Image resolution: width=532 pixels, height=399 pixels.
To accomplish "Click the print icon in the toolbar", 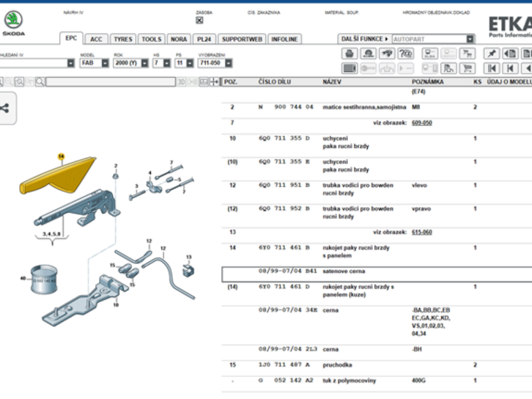I will click(350, 53).
